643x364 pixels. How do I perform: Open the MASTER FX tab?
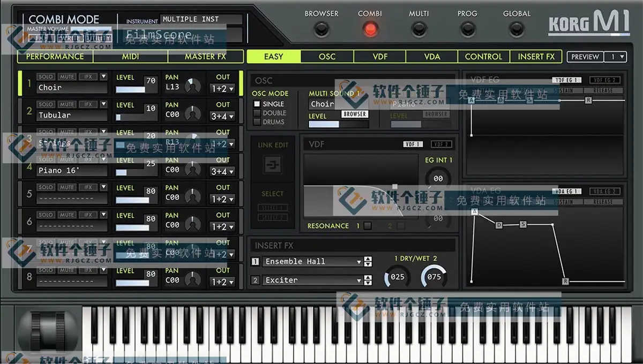(206, 56)
